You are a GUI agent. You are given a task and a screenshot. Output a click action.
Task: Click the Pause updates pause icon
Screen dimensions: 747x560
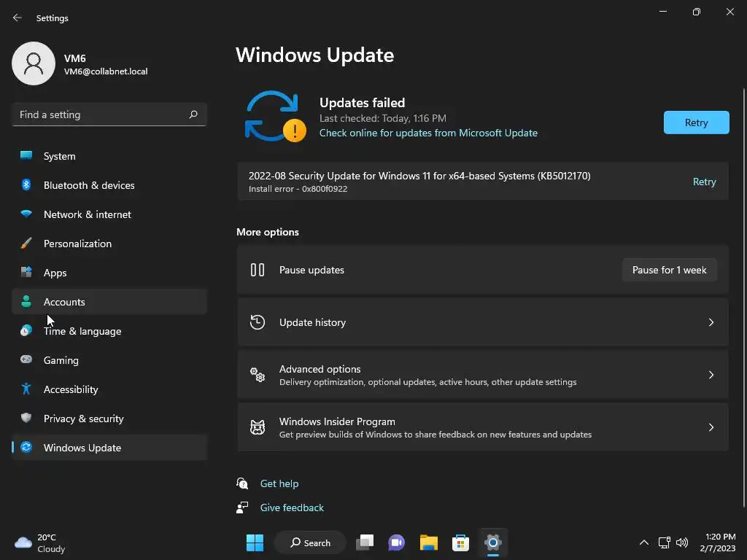tap(258, 270)
